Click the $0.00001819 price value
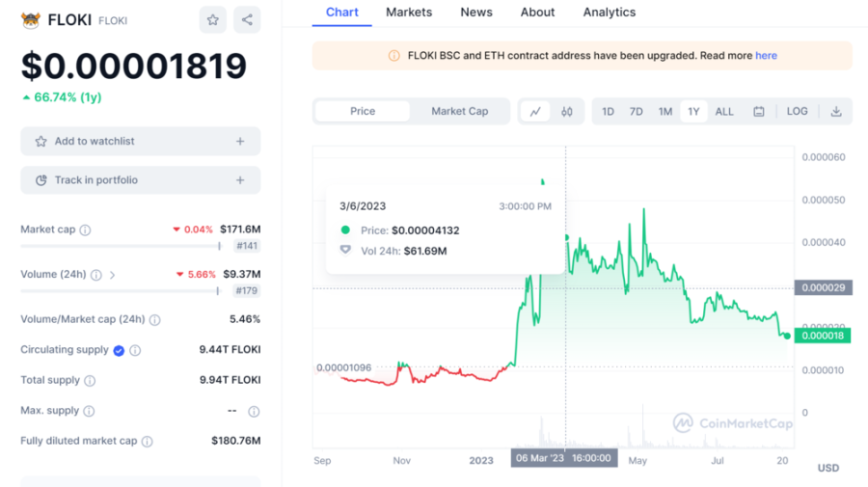 (x=134, y=66)
